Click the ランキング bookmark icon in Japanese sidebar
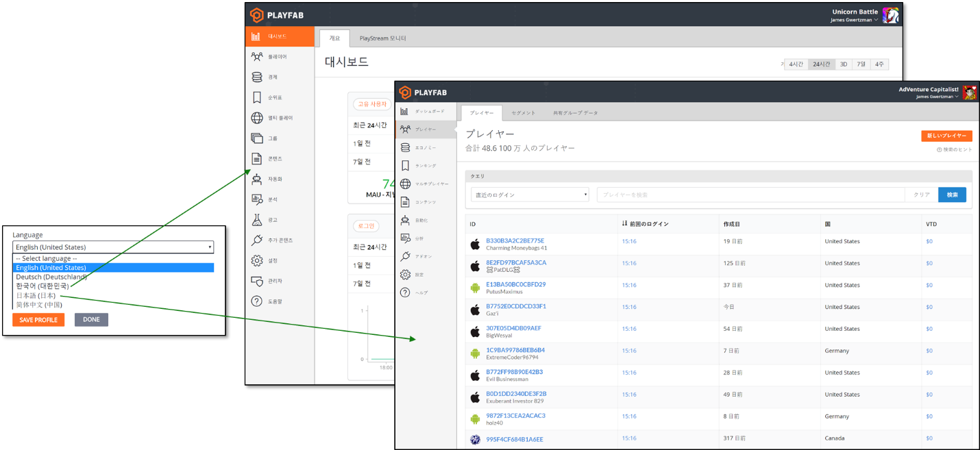Image resolution: width=980 pixels, height=450 pixels. (405, 166)
